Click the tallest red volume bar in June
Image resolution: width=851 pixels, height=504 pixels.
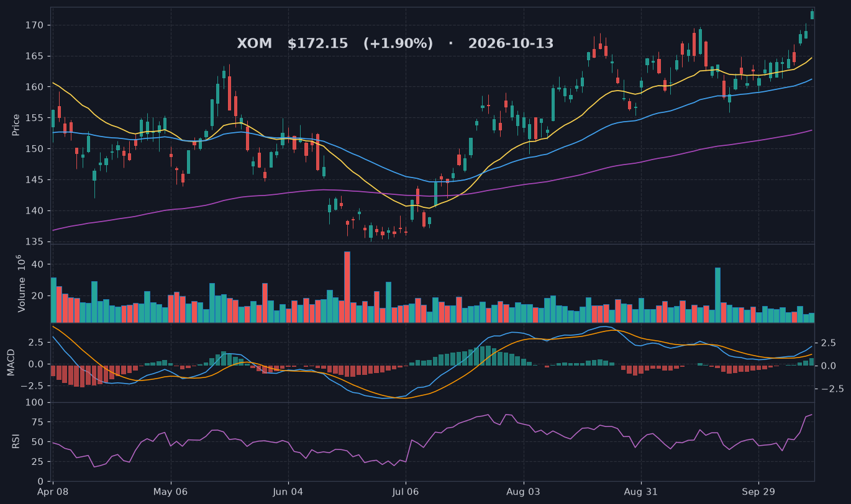(347, 287)
